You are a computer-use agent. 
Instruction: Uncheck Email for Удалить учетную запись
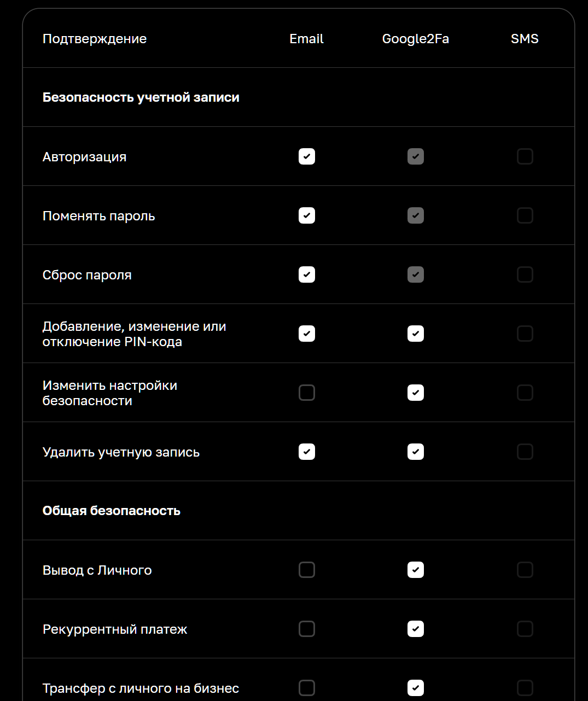[307, 452]
